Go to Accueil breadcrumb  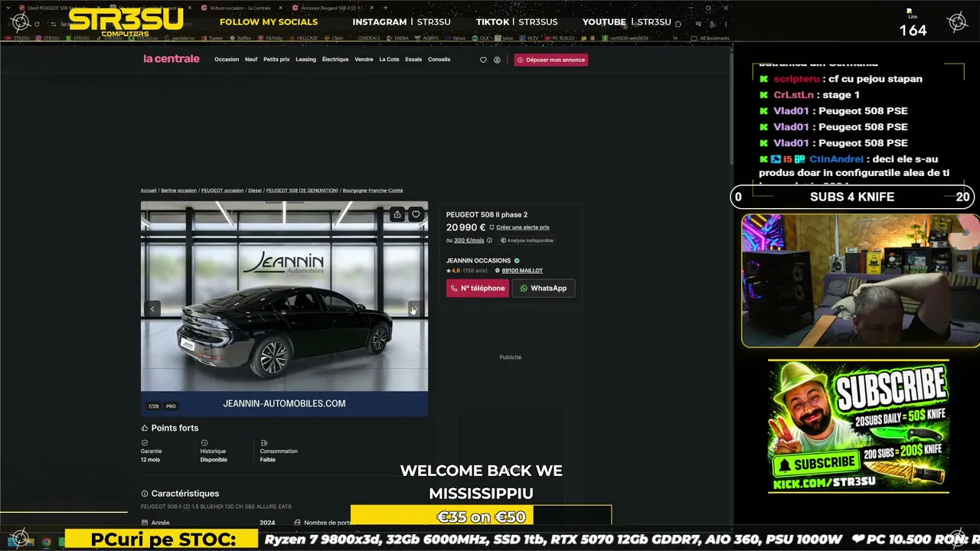tap(149, 191)
